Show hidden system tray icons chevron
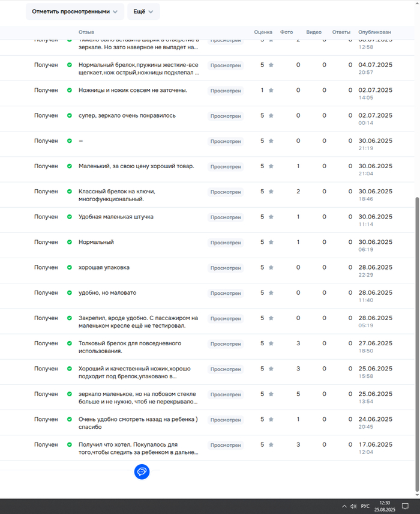Image resolution: width=420 pixels, height=514 pixels. click(344, 506)
